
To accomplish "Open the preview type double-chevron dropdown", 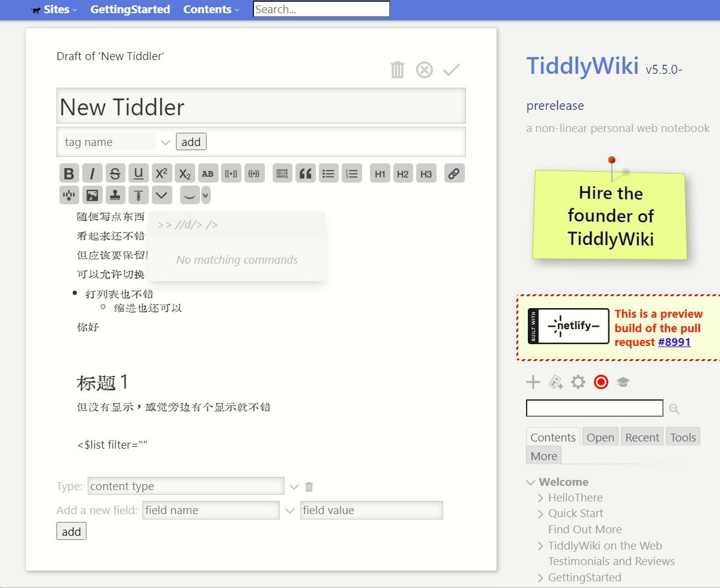I will pos(206,195).
